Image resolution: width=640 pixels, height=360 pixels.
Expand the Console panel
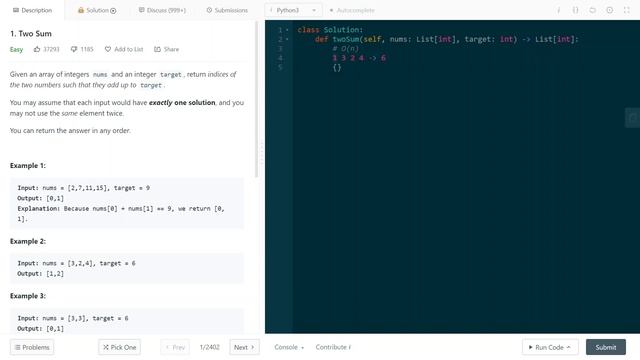[x=289, y=347]
